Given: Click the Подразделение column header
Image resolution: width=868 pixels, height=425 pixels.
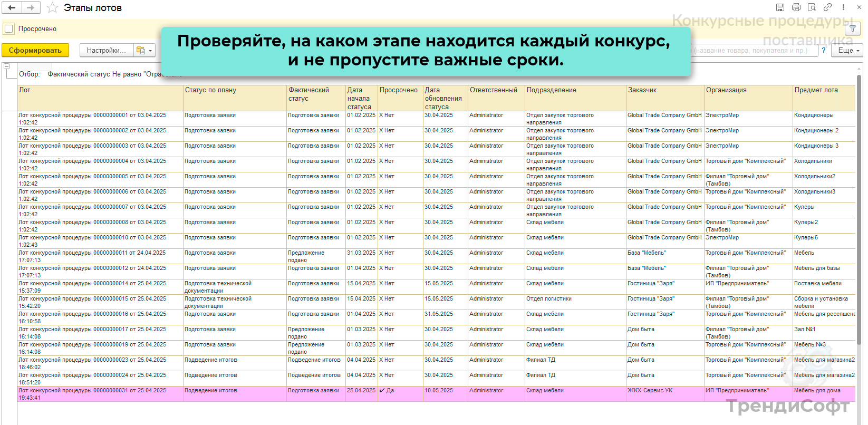Looking at the screenshot, I should [575, 98].
